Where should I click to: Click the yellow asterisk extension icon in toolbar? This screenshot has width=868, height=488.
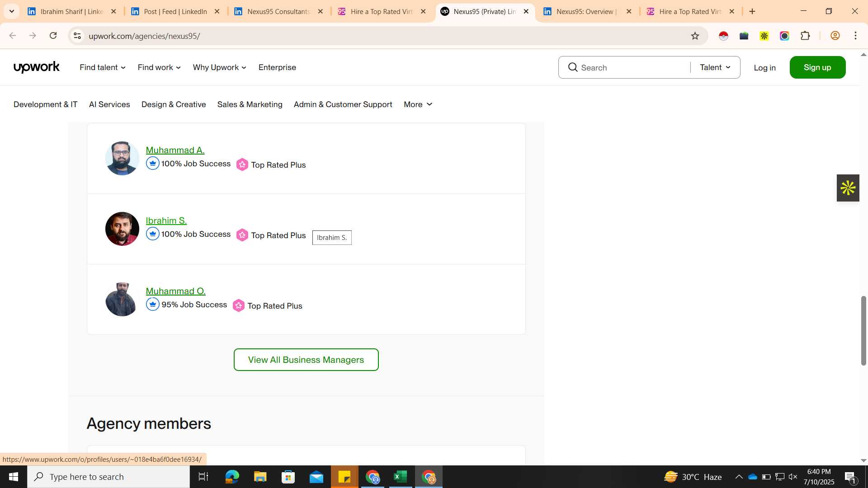[764, 36]
